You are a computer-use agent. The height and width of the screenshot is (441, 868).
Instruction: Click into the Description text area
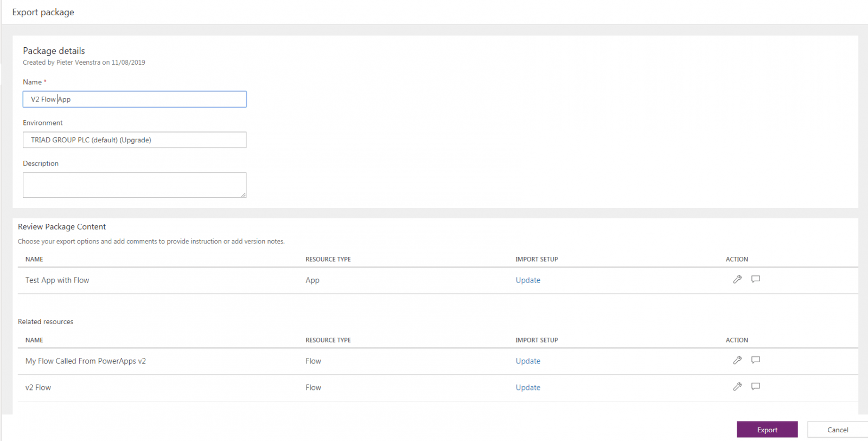[135, 185]
